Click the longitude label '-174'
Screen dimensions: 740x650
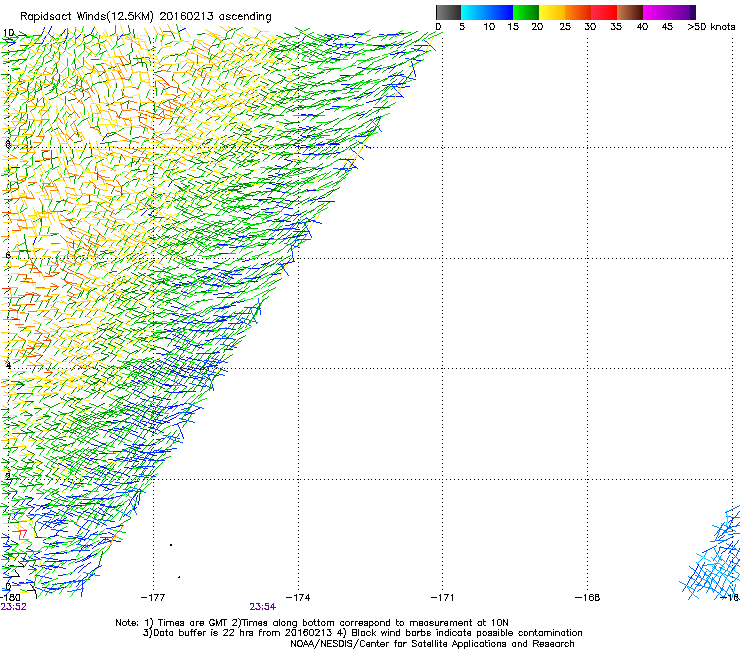298,598
